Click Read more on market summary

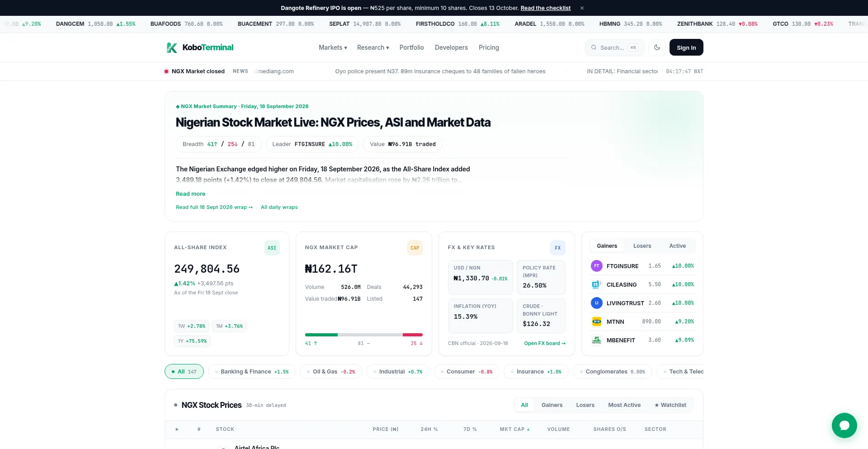click(x=190, y=194)
